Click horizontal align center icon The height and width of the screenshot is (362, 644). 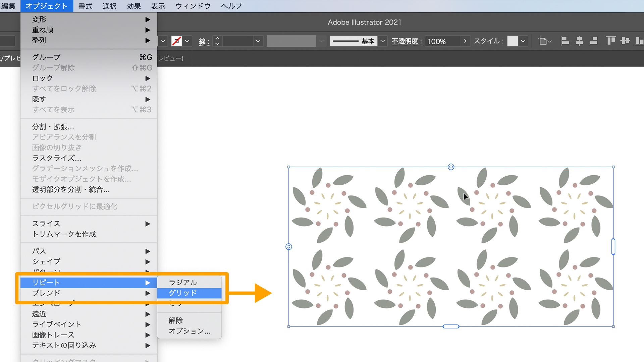[x=579, y=41]
